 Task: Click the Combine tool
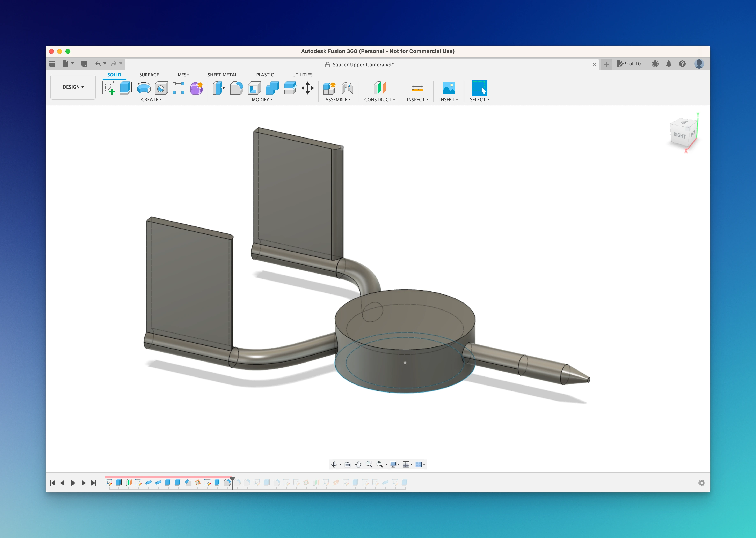pyautogui.click(x=272, y=88)
